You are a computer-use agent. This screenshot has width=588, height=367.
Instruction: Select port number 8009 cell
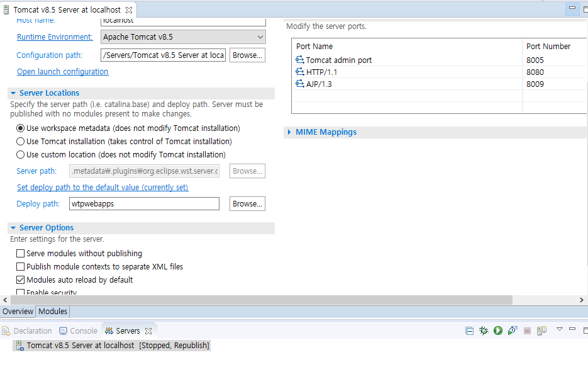(535, 84)
